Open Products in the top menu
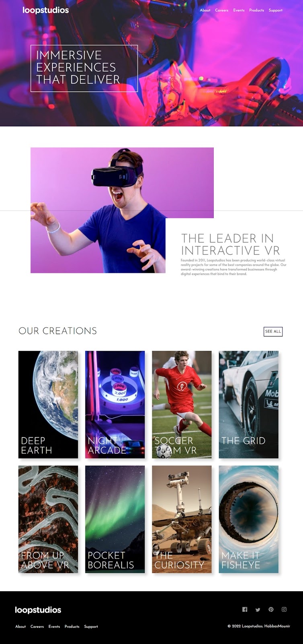This screenshot has height=644, width=303. [x=256, y=10]
